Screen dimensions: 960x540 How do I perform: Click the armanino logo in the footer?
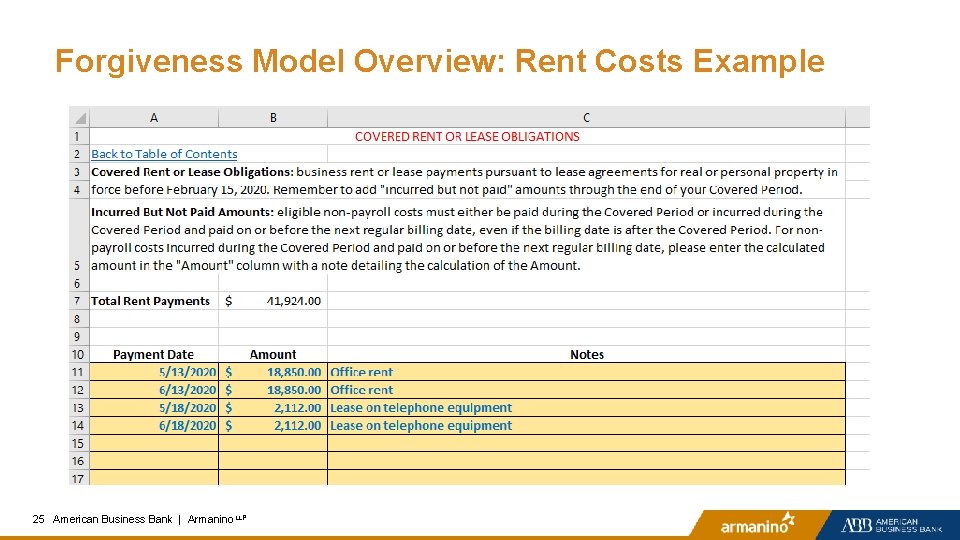click(758, 523)
